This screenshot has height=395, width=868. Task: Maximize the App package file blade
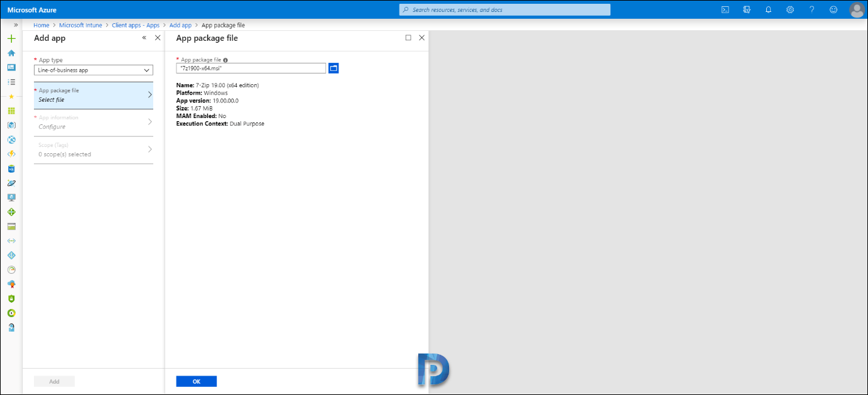[x=408, y=38]
